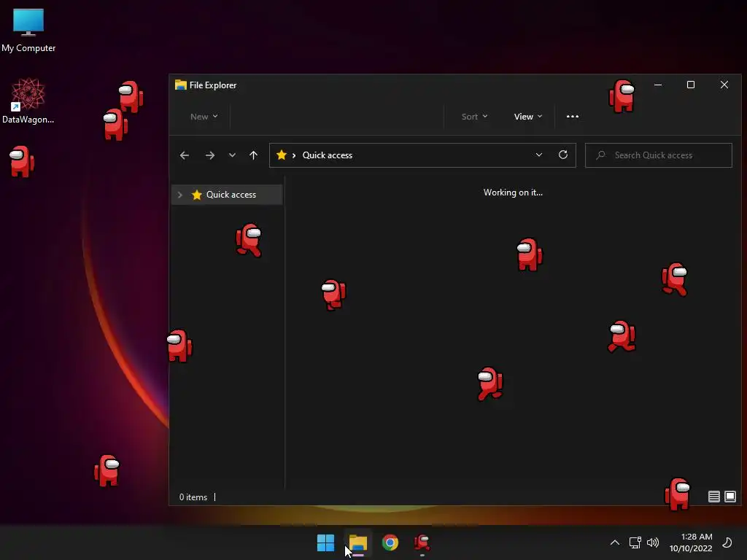
Task: Refresh the Quick access view
Action: [x=563, y=155]
